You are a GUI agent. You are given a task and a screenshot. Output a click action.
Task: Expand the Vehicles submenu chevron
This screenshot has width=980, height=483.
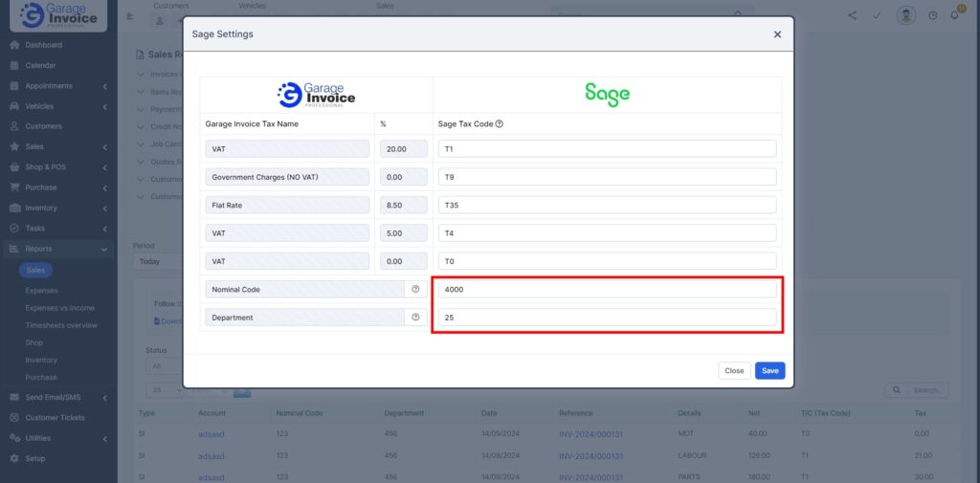click(105, 106)
